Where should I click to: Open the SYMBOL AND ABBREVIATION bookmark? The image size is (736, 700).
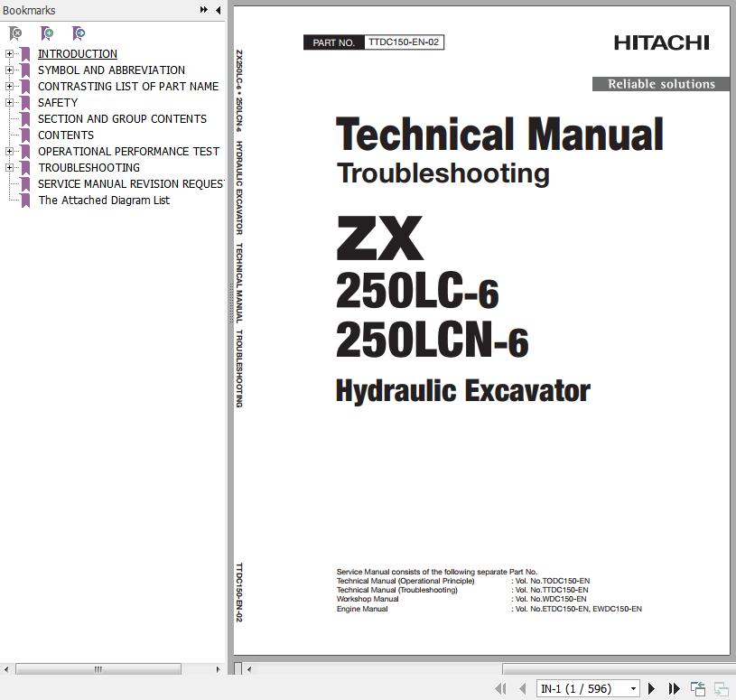[111, 70]
